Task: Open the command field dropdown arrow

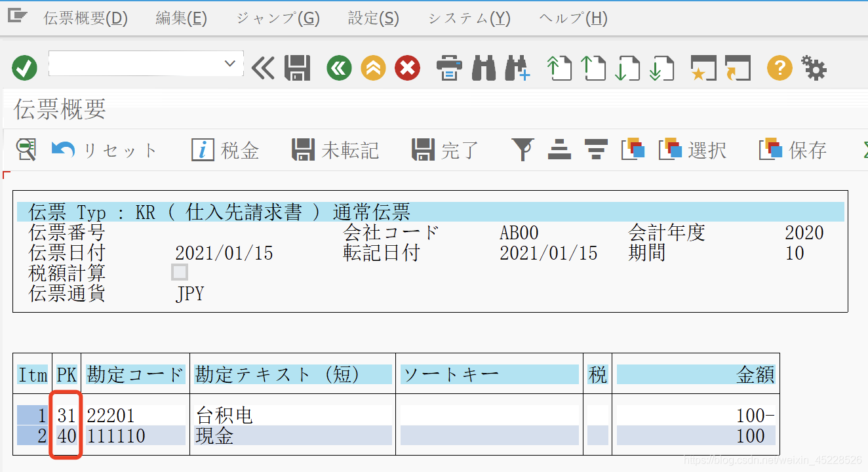Action: pos(229,64)
